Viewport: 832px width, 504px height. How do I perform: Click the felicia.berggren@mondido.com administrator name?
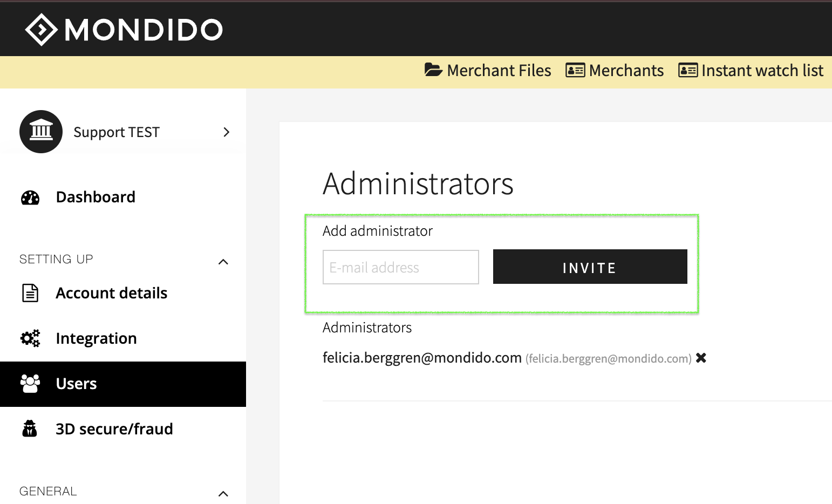(422, 358)
